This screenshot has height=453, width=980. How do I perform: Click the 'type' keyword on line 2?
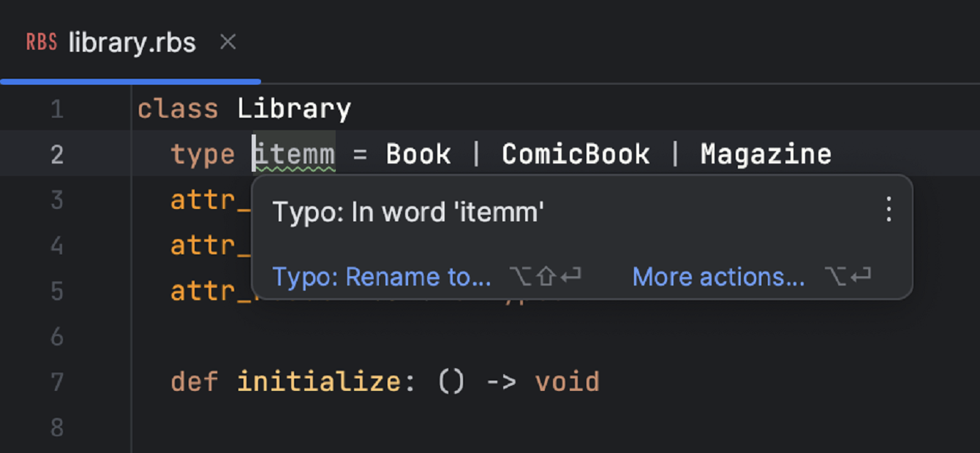[x=203, y=154]
